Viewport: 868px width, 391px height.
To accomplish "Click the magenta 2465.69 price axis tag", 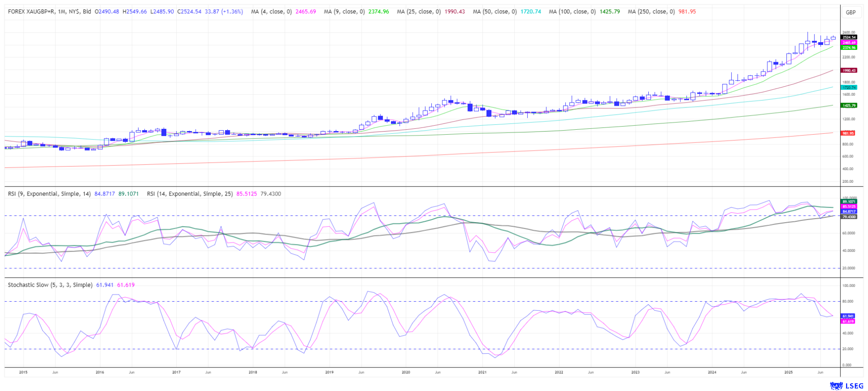I will click(x=849, y=43).
